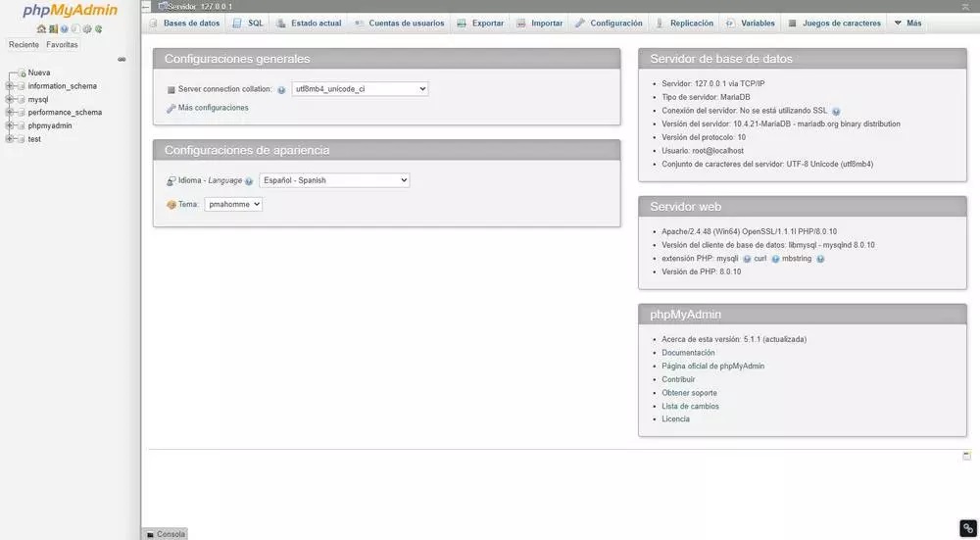The width and height of the screenshot is (980, 540).
Task: Click the database icon beside phpmyadmin
Action: tap(21, 125)
